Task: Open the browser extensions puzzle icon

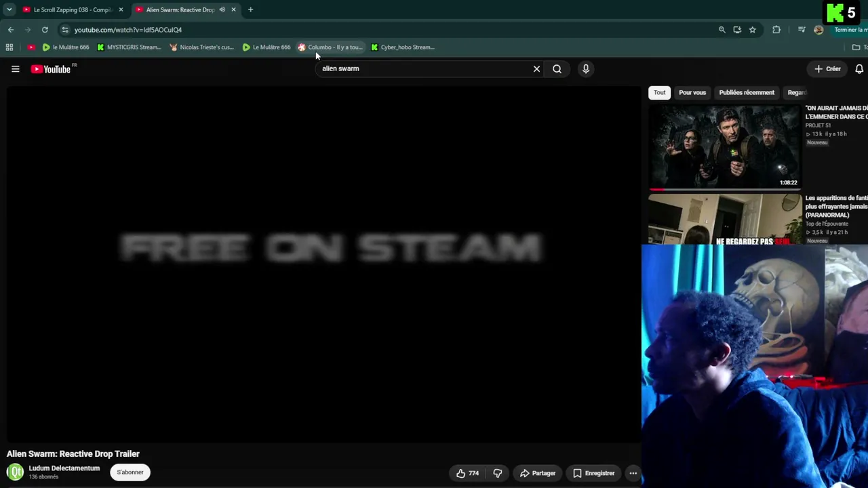Action: point(776,30)
